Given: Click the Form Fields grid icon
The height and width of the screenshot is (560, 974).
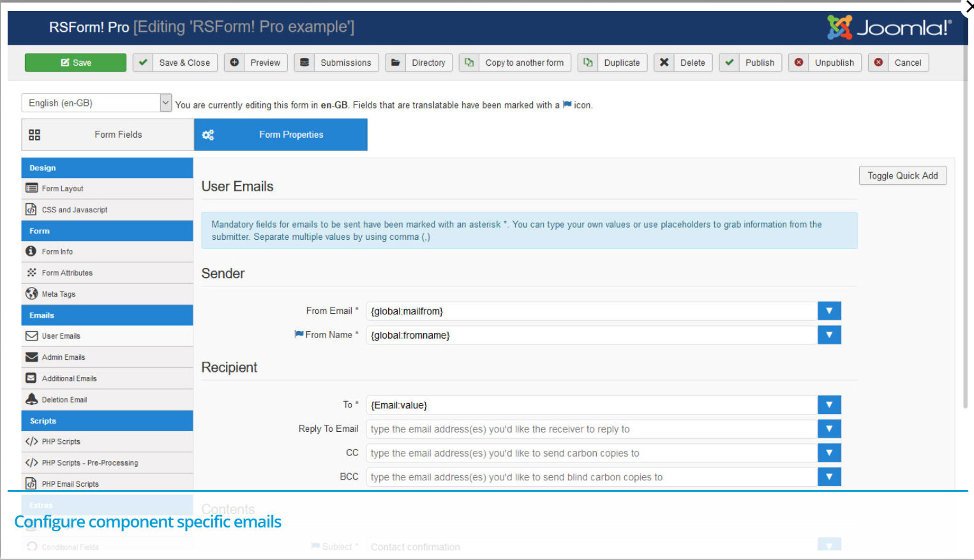Looking at the screenshot, I should [34, 135].
